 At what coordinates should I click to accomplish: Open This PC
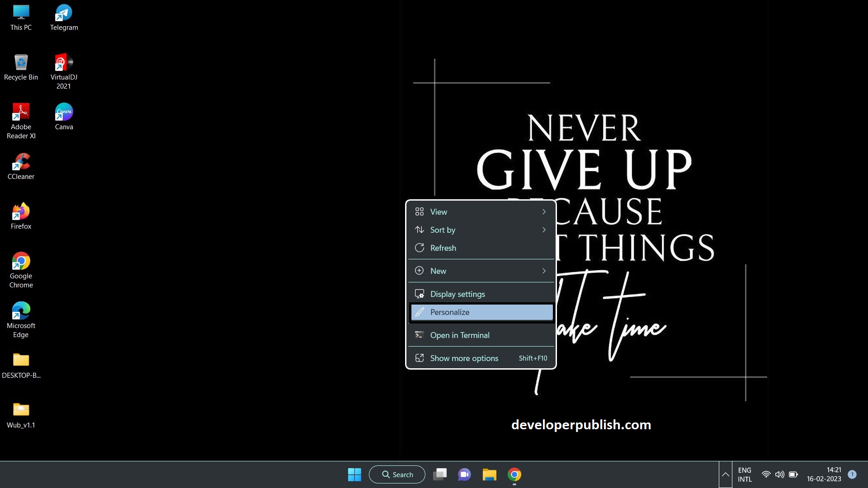click(x=21, y=14)
